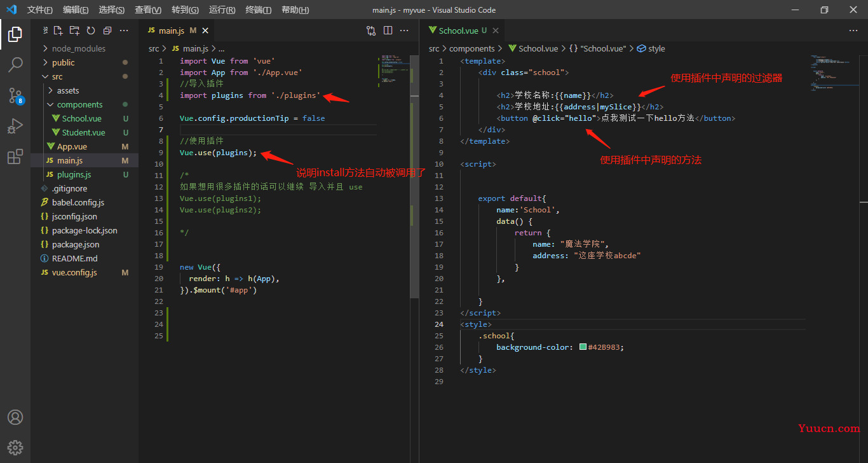This screenshot has height=463, width=868.
Task: Open School.vue in the file tree
Action: 85,118
